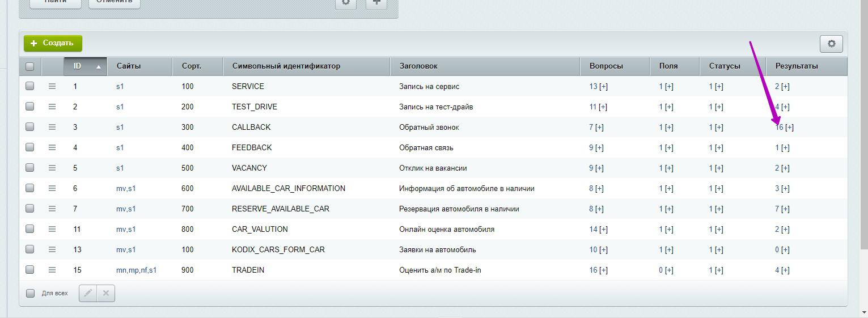Image resolution: width=868 pixels, height=318 pixels.
Task: Select 'Запись на сервис' title cell
Action: coord(429,87)
